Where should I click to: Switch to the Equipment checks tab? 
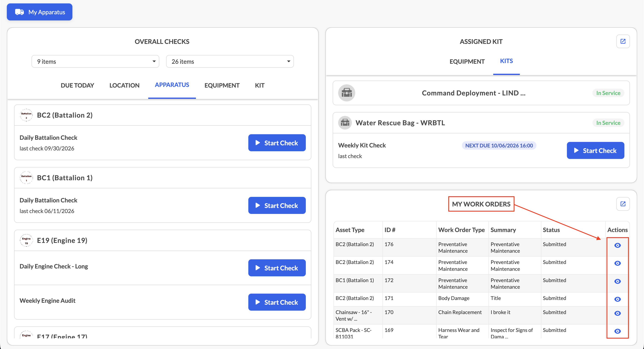pyautogui.click(x=222, y=85)
